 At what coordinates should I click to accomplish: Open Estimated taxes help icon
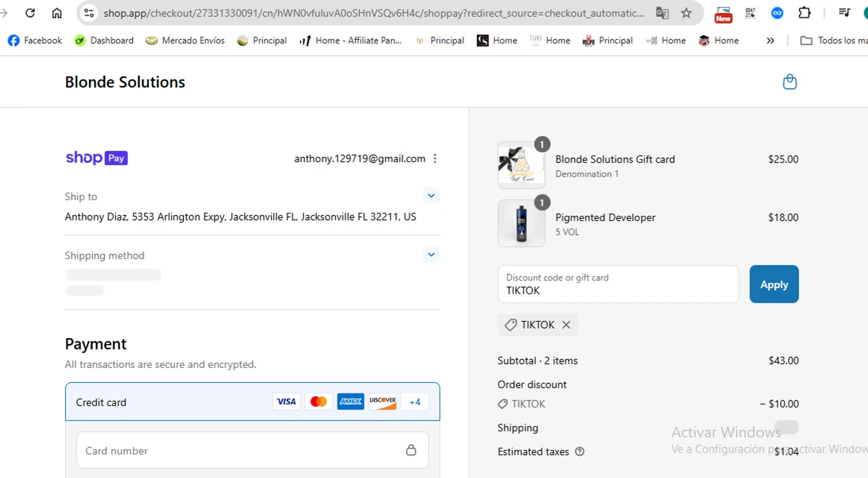pyautogui.click(x=580, y=451)
